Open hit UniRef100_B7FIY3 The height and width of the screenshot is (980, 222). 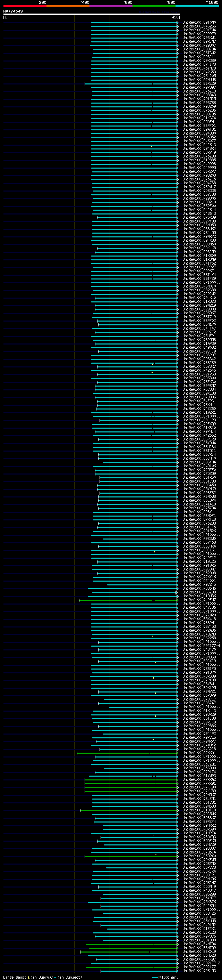coord(199,64)
